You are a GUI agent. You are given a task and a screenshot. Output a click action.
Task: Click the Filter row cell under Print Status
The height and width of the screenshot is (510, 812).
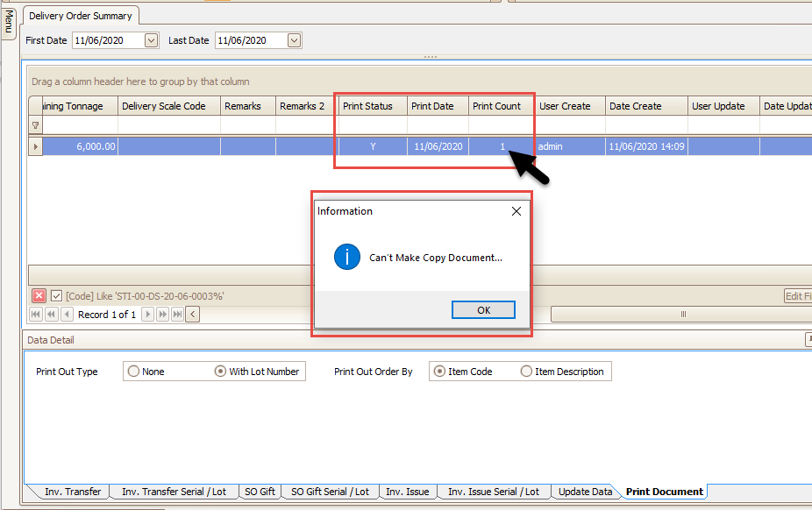(373, 125)
